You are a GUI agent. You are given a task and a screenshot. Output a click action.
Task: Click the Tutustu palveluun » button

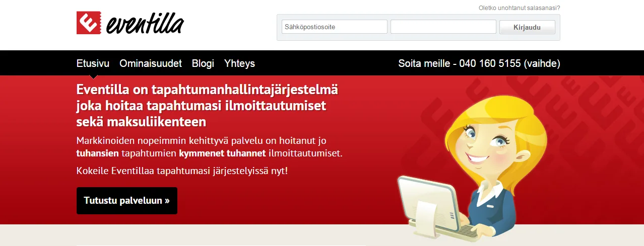click(x=127, y=201)
